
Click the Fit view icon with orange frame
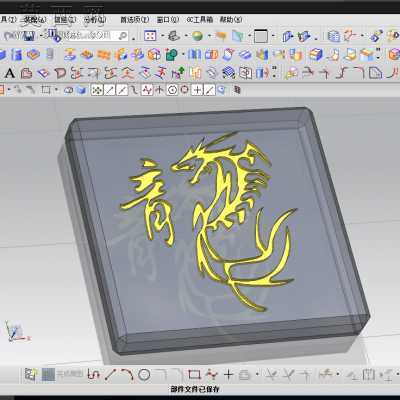(x=150, y=36)
